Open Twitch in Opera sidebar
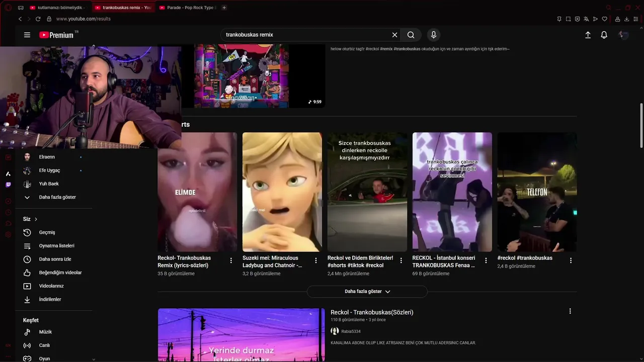Viewport: 644px width, 362px height. (x=8, y=185)
